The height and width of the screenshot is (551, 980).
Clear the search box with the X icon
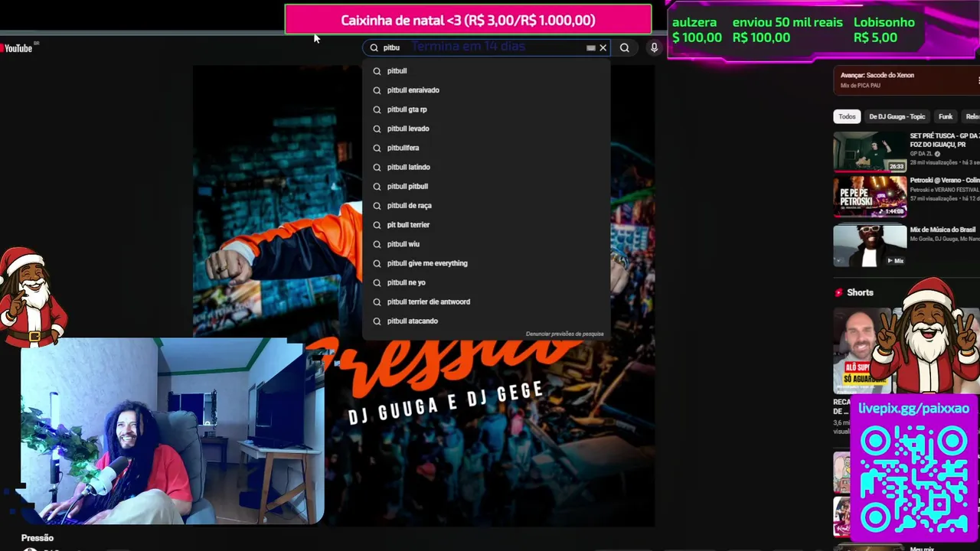[603, 47]
